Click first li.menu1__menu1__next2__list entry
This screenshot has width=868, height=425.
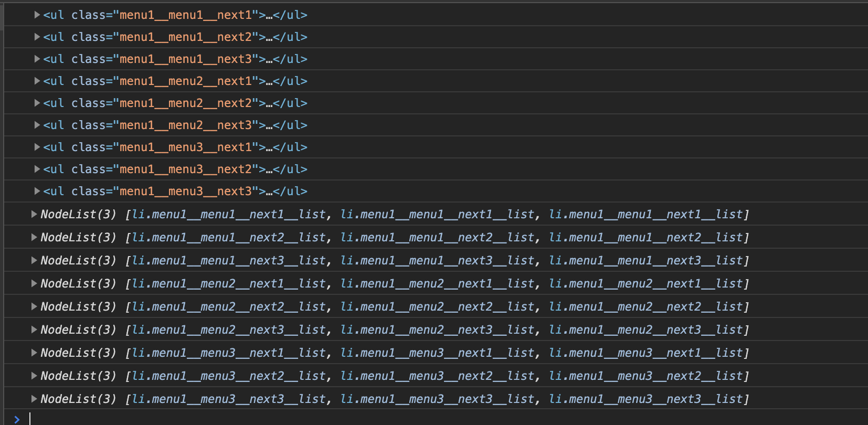click(229, 237)
